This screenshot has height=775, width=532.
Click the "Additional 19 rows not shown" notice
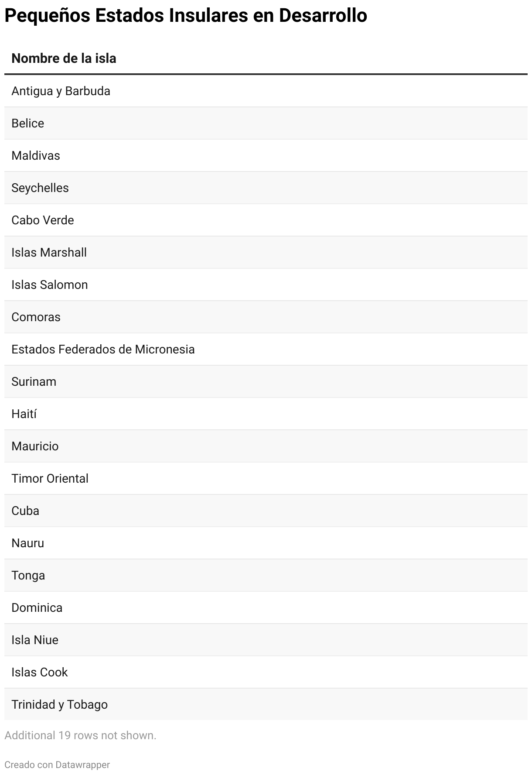point(80,735)
